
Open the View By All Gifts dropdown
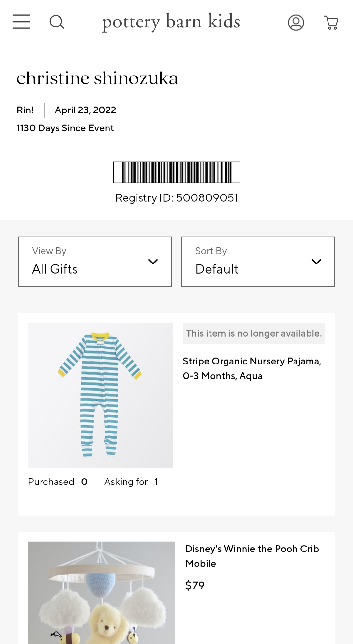[x=95, y=262]
